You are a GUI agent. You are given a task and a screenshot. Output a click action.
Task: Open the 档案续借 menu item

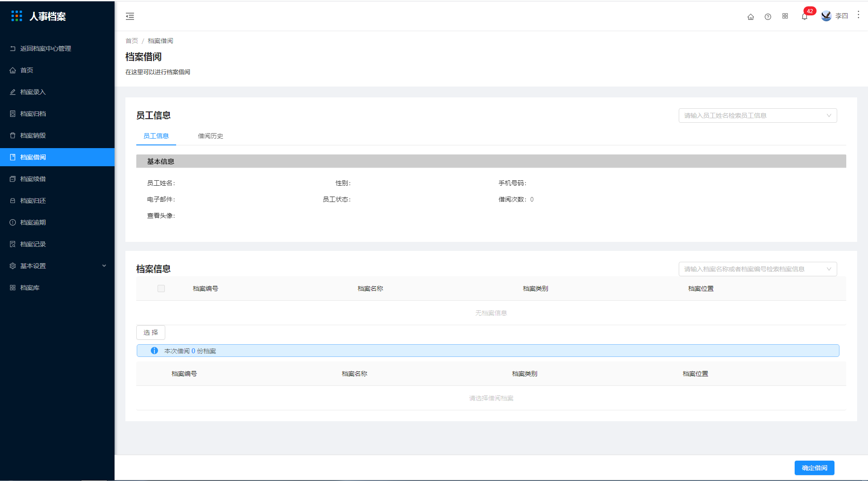point(57,179)
